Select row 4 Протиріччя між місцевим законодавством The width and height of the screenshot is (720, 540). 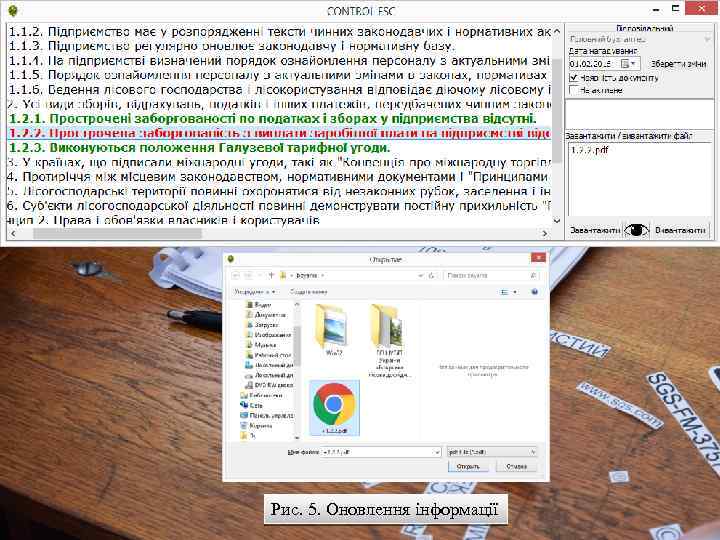coord(279,177)
